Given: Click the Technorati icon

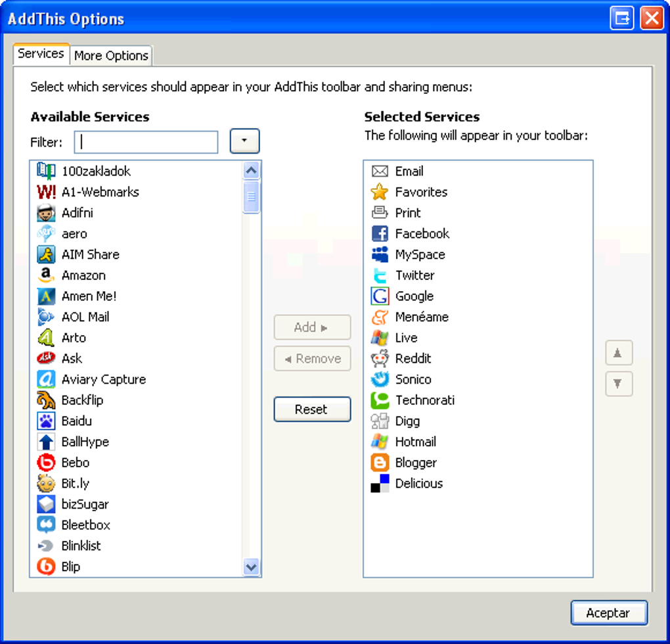Looking at the screenshot, I should (x=380, y=400).
